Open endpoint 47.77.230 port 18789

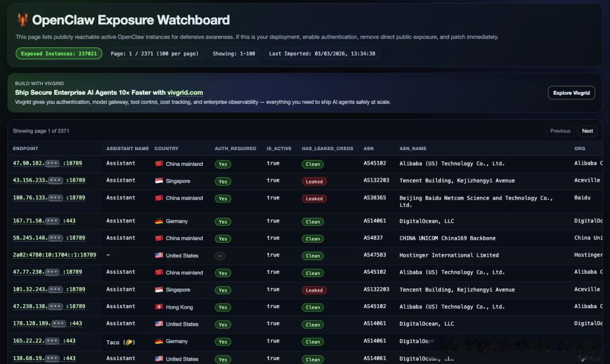[x=47, y=272]
